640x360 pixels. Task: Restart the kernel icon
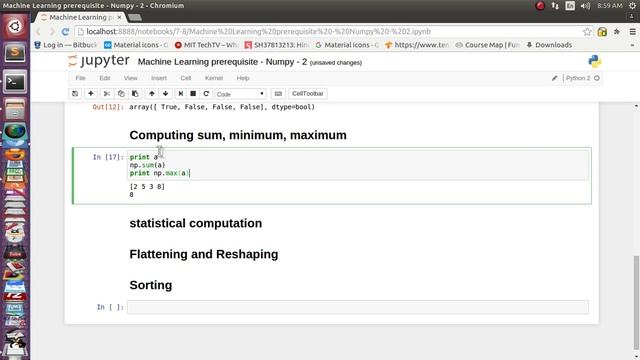(206, 93)
